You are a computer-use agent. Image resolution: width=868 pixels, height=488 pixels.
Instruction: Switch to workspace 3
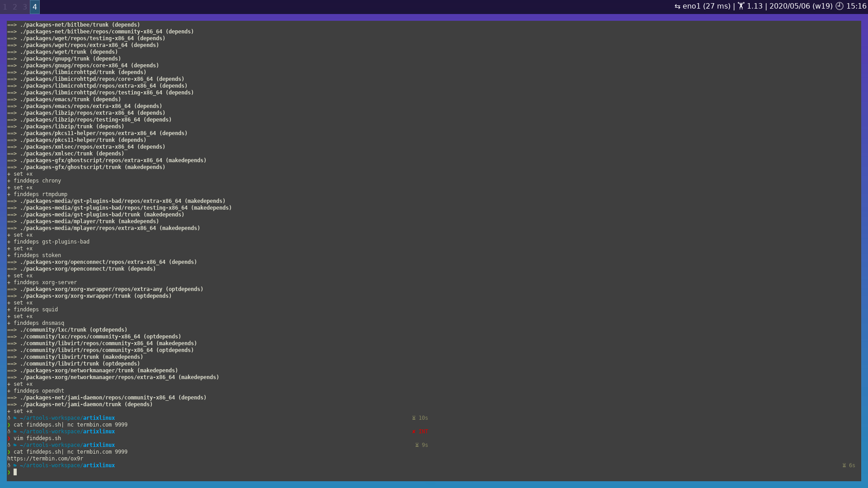coord(25,7)
